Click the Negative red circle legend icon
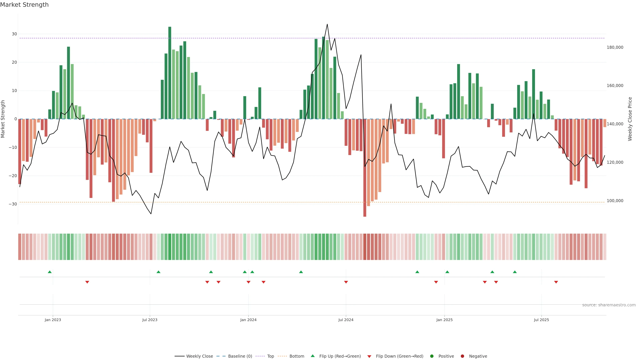This screenshot has width=644, height=362. pos(462,356)
